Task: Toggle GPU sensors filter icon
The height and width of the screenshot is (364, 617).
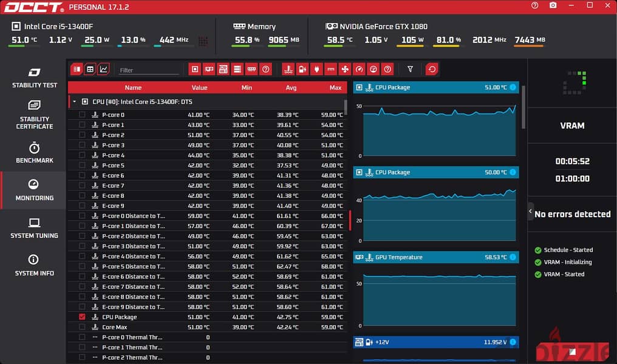Action: click(x=209, y=69)
